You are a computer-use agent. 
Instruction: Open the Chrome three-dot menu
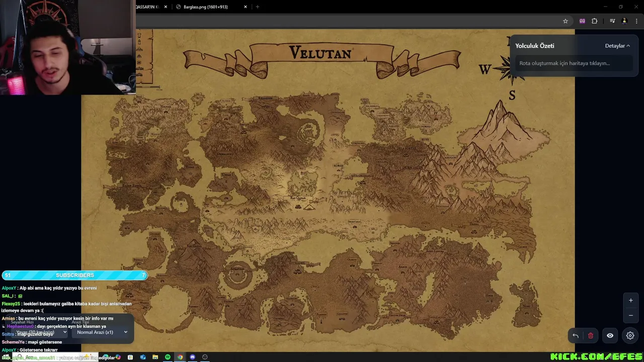(x=636, y=21)
